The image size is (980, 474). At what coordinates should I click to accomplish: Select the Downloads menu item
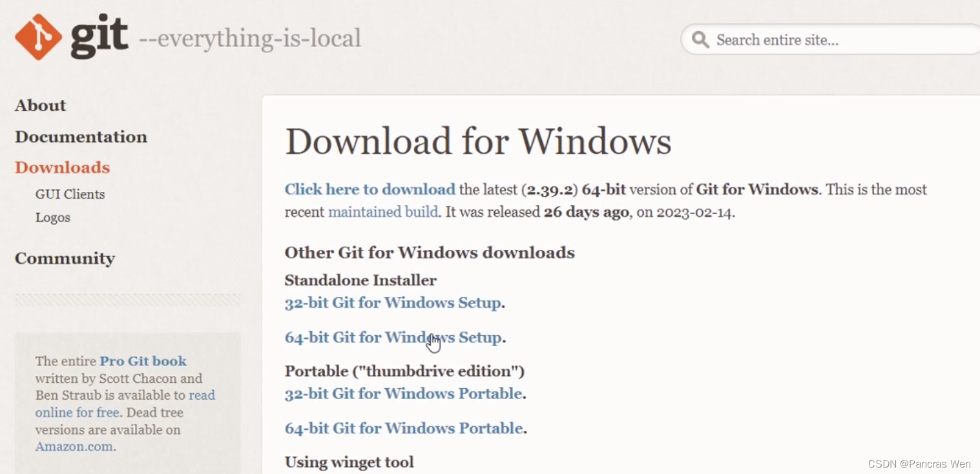point(63,167)
